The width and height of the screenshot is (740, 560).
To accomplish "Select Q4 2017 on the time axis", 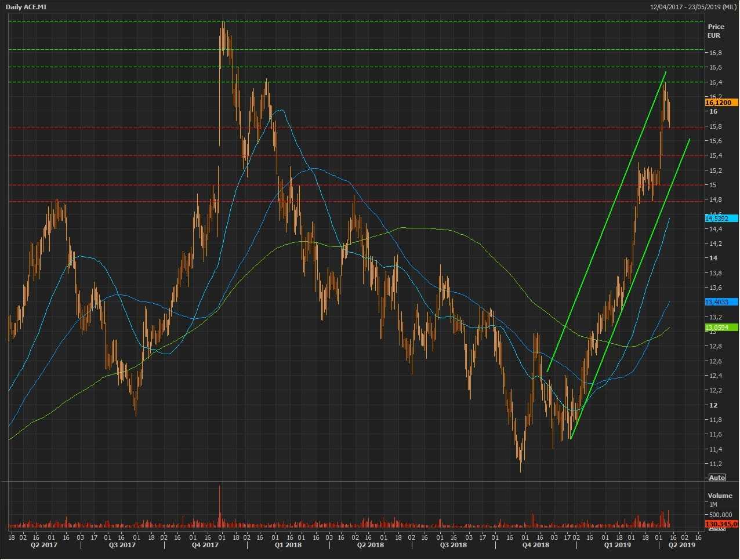I will point(205,545).
